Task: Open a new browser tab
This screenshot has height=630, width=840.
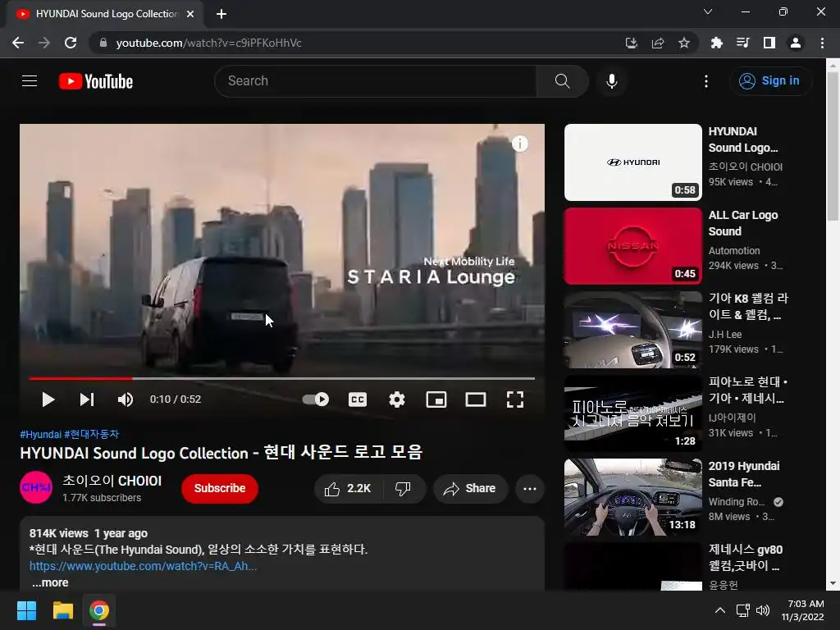Action: pyautogui.click(x=221, y=14)
